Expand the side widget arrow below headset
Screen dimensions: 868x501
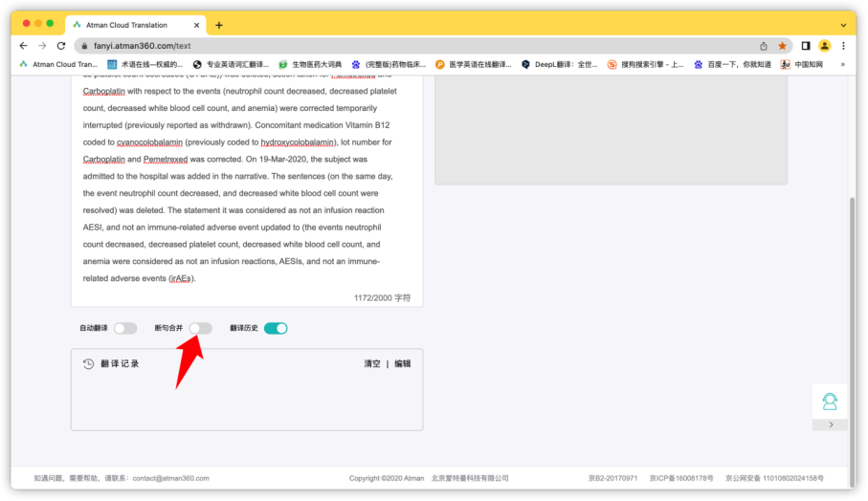[x=831, y=425]
